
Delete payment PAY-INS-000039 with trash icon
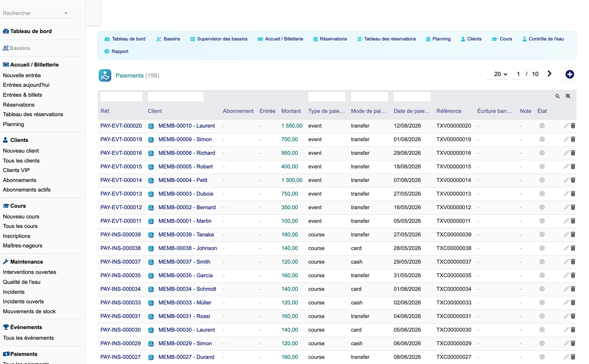(573, 235)
